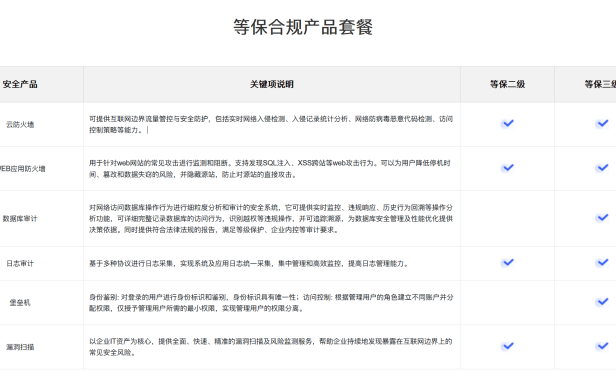Image resolution: width=616 pixels, height=380 pixels.
Task: Click the 等保二级 checkmark in 漏洞扫描 row
Action: click(508, 346)
